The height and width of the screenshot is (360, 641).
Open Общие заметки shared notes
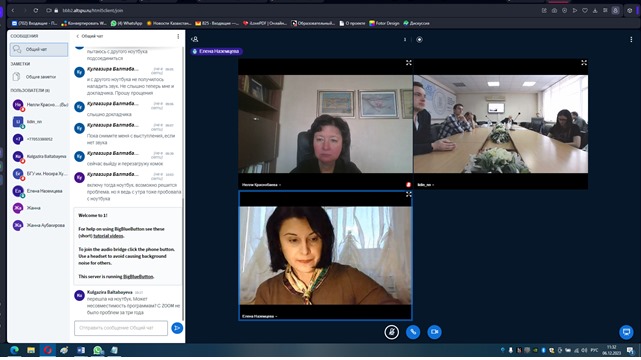pos(39,77)
